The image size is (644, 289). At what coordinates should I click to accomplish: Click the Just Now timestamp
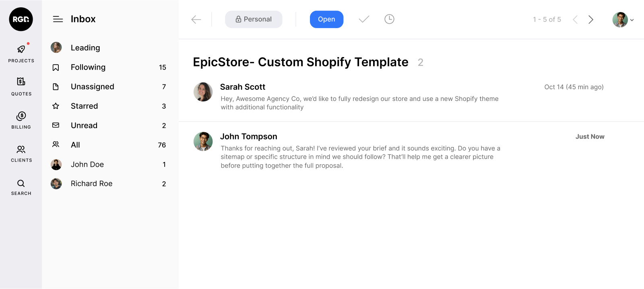click(590, 137)
